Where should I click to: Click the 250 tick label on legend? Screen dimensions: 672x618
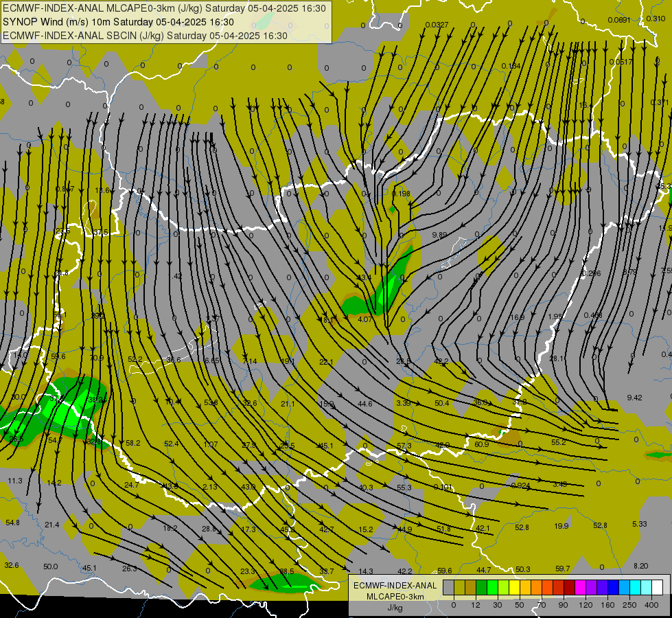pos(629,605)
